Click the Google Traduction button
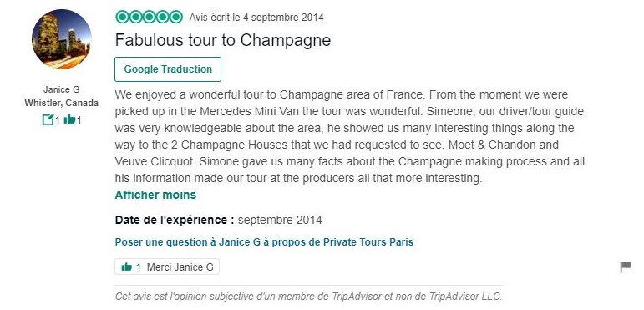Viewport: 644px width, 310px height. tap(168, 69)
